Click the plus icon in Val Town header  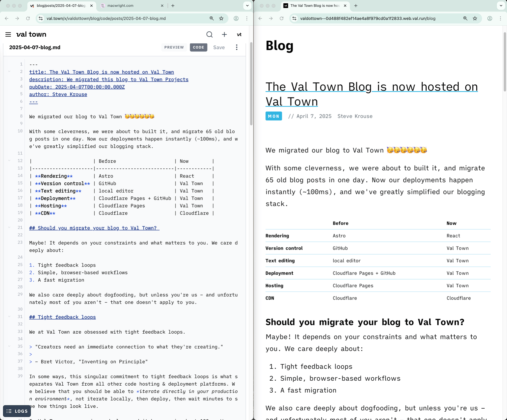[x=224, y=34]
